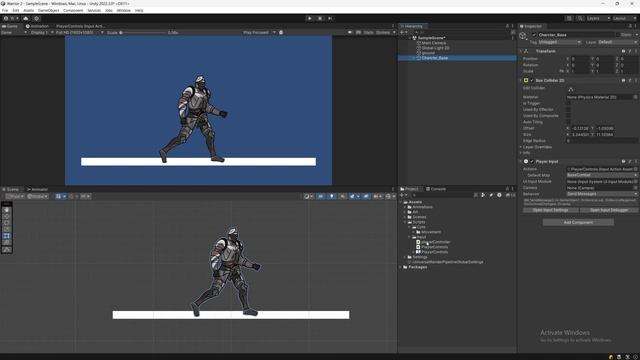Open the Layers dropdown at top right
Viewport: 640px width, 360px height.
(598, 18)
